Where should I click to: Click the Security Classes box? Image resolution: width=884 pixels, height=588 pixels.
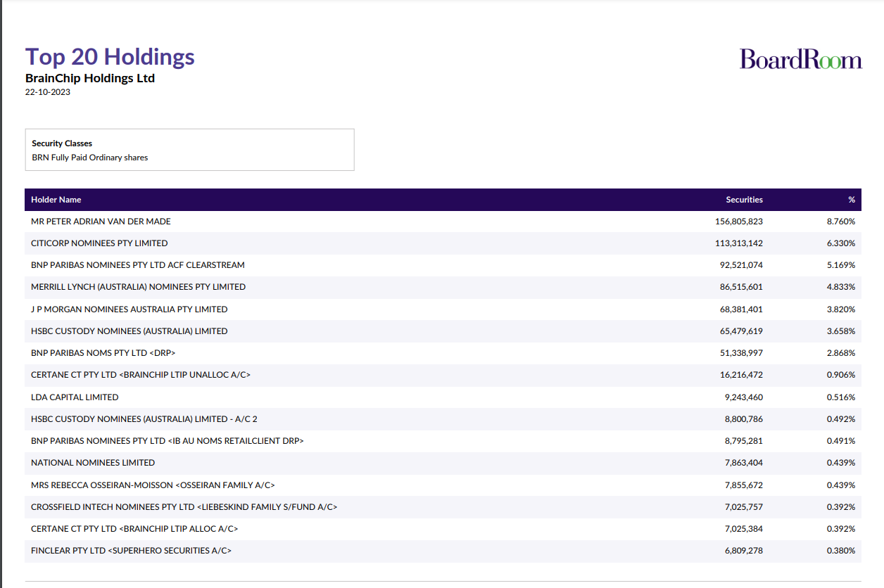pyautogui.click(x=189, y=150)
